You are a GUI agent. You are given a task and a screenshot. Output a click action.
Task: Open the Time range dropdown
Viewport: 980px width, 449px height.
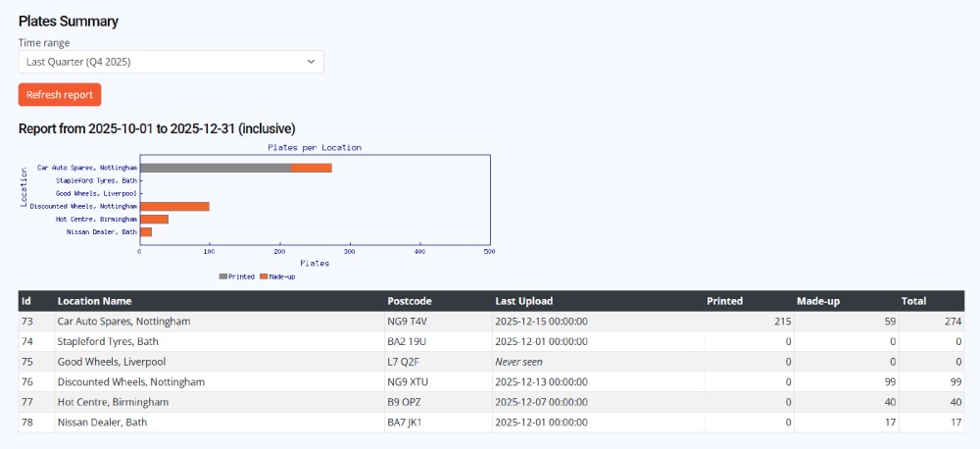(x=171, y=62)
